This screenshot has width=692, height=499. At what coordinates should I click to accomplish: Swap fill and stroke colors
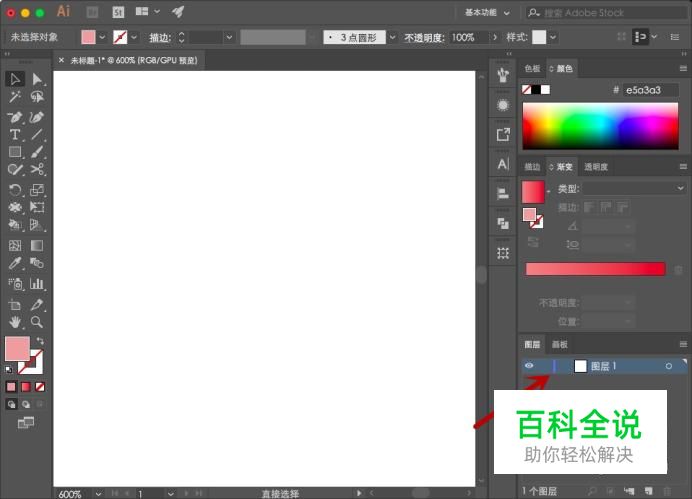(x=41, y=341)
